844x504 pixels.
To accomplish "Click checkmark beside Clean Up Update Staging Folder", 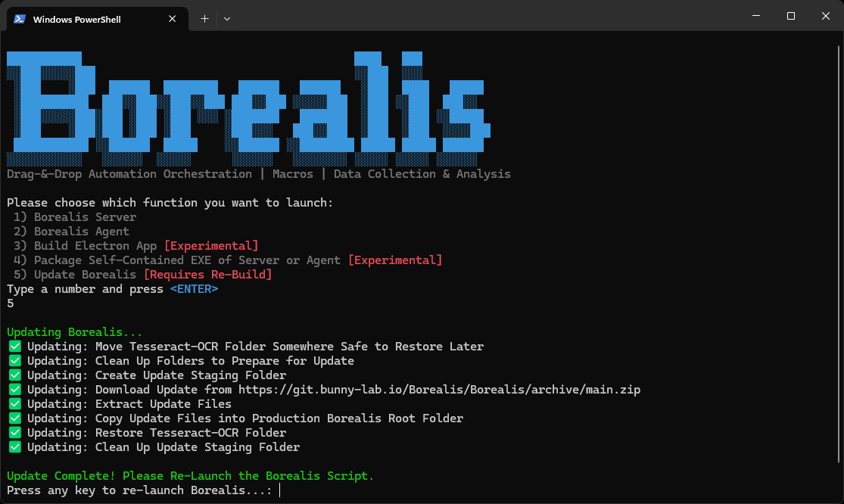I will pos(14,446).
